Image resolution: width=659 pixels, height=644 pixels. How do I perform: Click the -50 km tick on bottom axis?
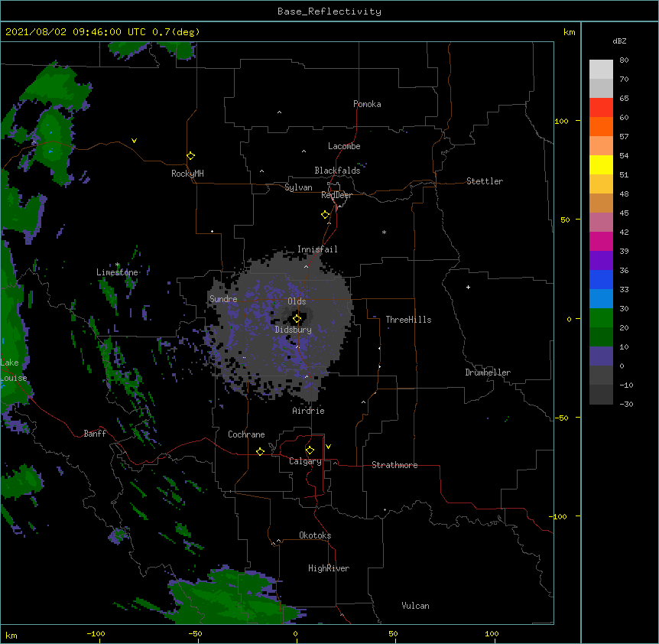tap(195, 633)
